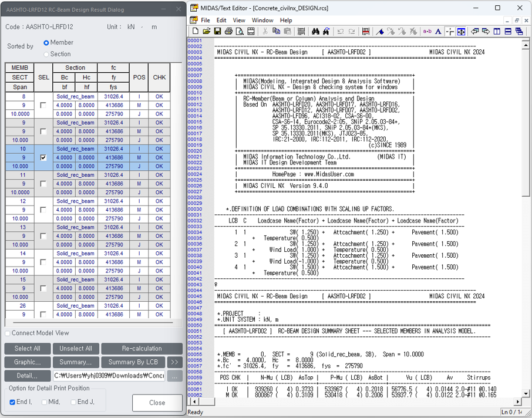Copy using the toolbar copy icon
This screenshot has width=532, height=418.
click(276, 32)
